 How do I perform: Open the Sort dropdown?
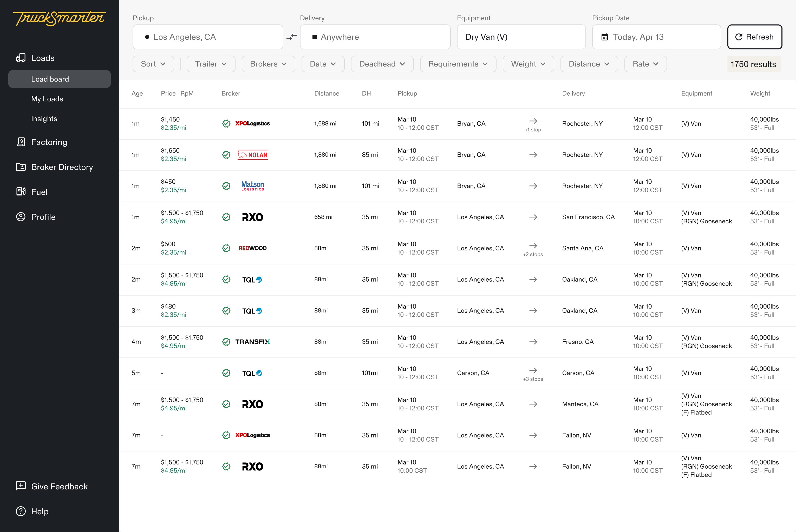153,64
